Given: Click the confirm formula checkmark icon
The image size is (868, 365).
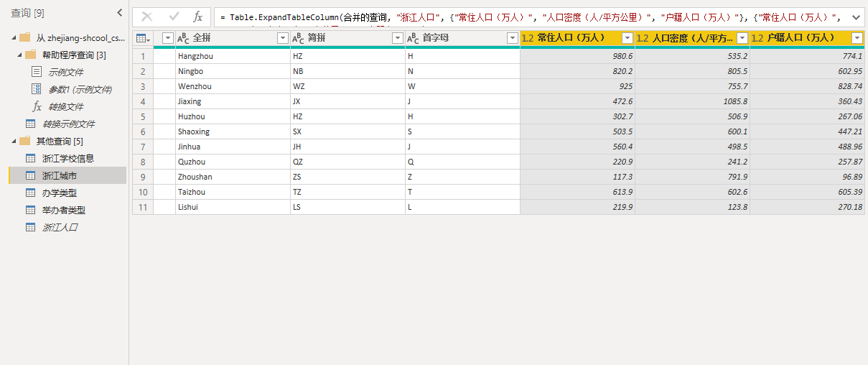Looking at the screenshot, I should pos(174,17).
